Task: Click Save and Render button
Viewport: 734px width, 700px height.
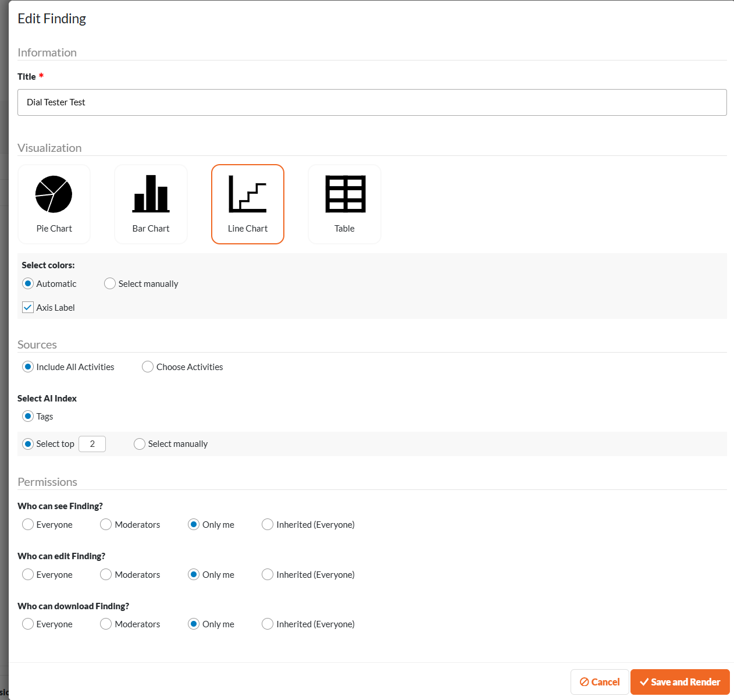Action: click(x=680, y=682)
